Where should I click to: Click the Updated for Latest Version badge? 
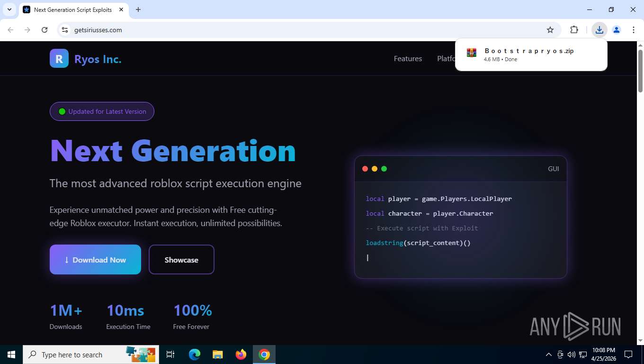coord(102,111)
